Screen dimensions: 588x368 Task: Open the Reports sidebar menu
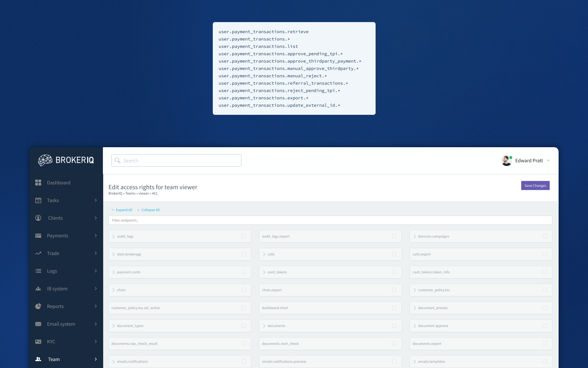click(x=66, y=306)
